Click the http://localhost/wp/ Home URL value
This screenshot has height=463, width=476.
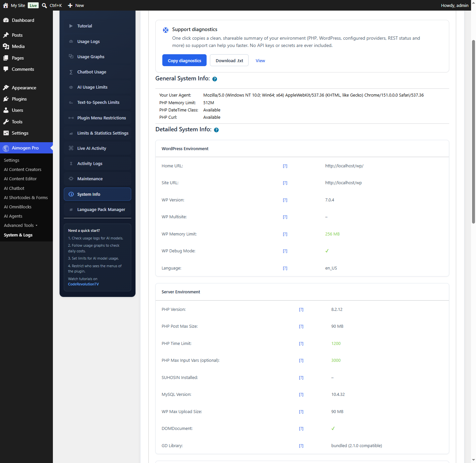344,166
